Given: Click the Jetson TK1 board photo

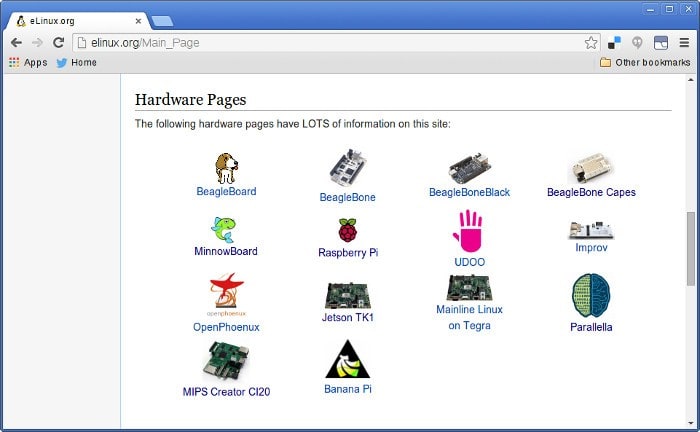Looking at the screenshot, I should (x=348, y=295).
